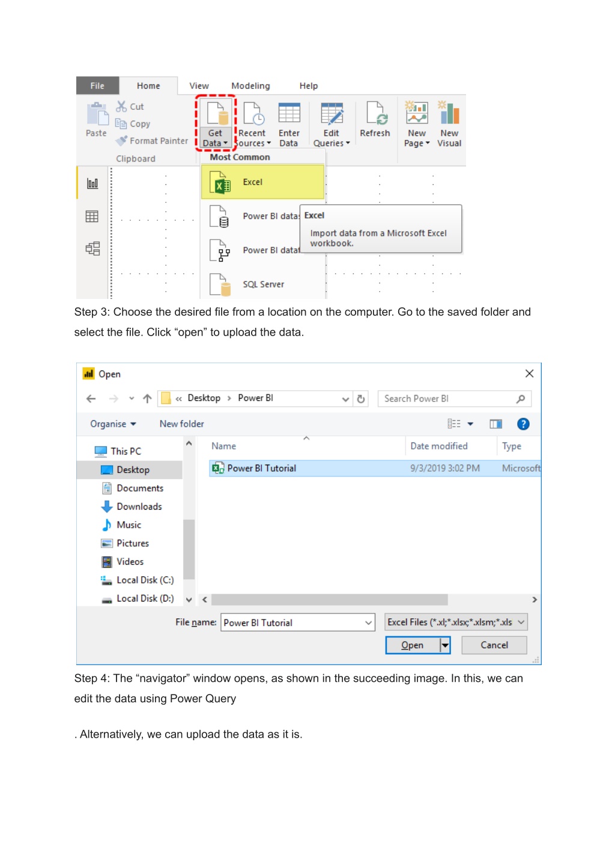The width and height of the screenshot is (615, 868).
Task: Select Videos in navigation pane
Action: pyautogui.click(x=123, y=562)
